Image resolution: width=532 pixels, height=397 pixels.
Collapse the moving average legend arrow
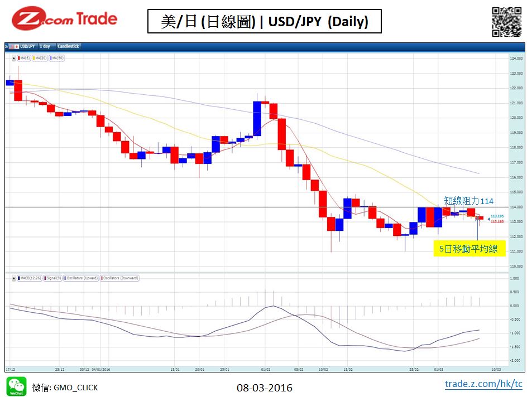click(14, 59)
